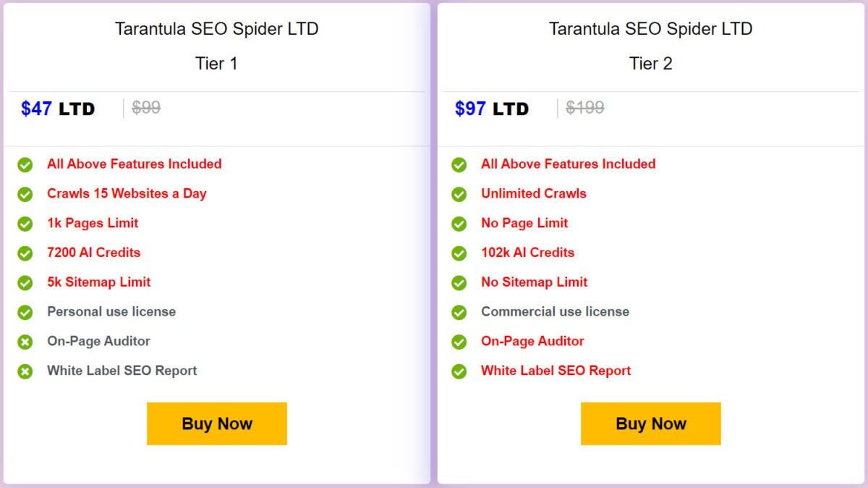Click the crossed-out $199 price
Viewport: 868px width, 488px height.
pyautogui.click(x=586, y=107)
